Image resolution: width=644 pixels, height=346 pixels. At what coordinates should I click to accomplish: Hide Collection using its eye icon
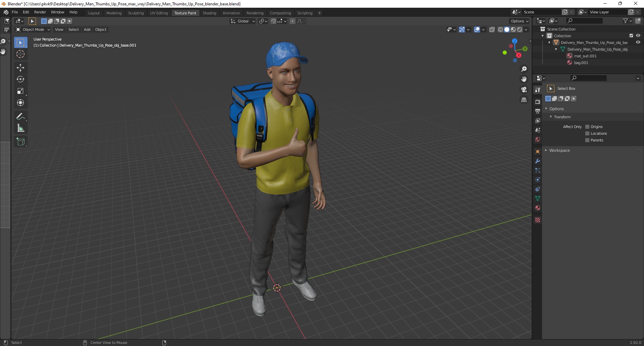(x=638, y=36)
